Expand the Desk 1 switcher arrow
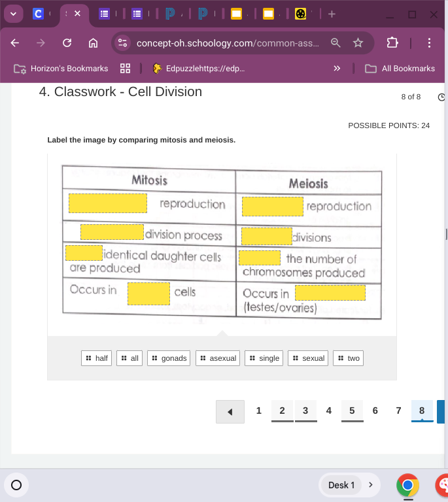Screen dimensions: 448x502 (x=370, y=485)
